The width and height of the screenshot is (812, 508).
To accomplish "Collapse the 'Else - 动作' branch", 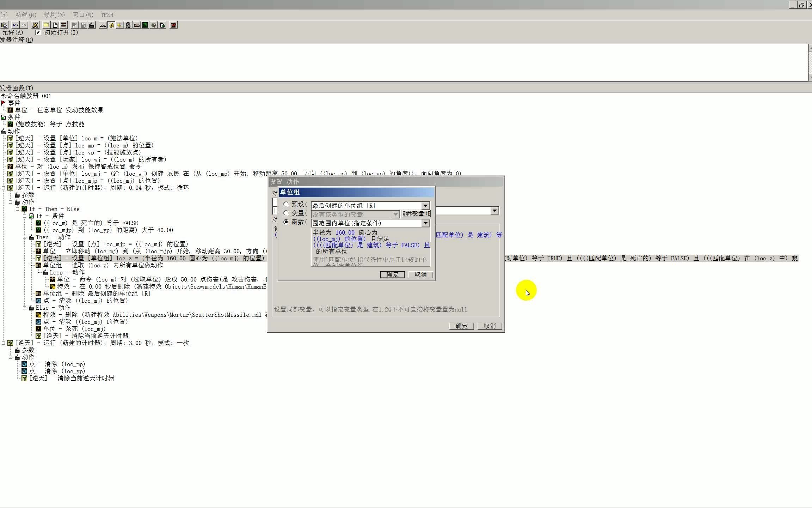I will point(25,308).
